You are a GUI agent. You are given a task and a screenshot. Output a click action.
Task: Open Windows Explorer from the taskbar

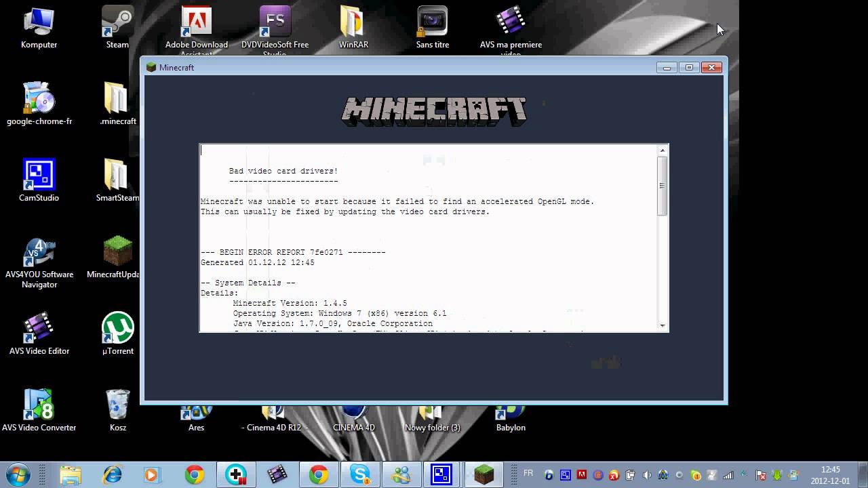point(71,474)
